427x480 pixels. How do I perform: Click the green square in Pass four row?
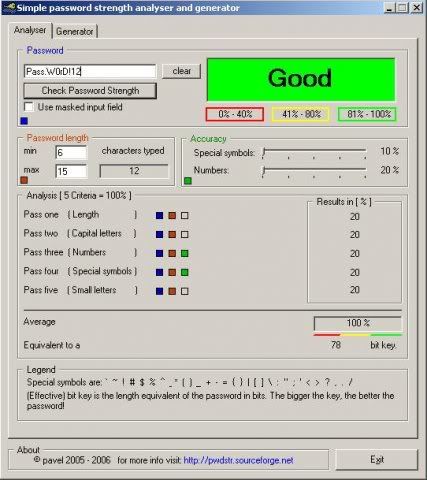(x=185, y=272)
